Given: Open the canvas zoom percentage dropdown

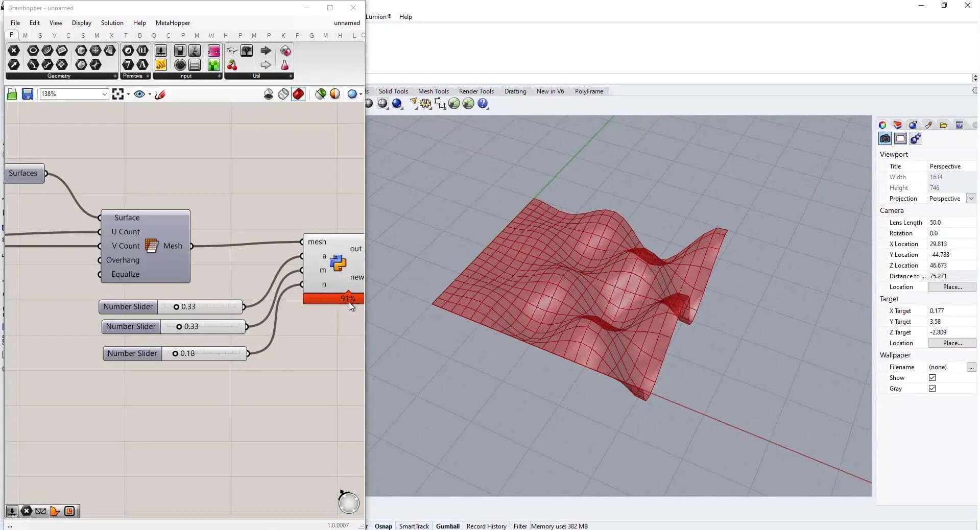Looking at the screenshot, I should [x=104, y=94].
